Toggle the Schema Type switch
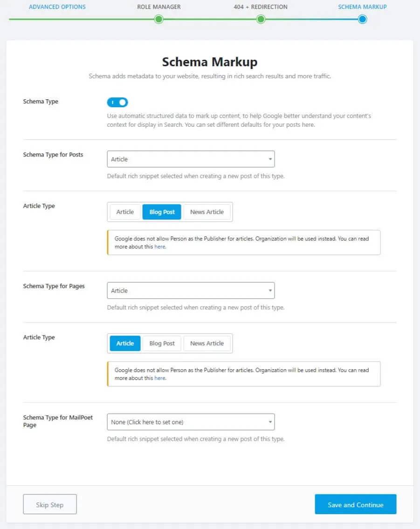This screenshot has height=529, width=420. pos(117,102)
